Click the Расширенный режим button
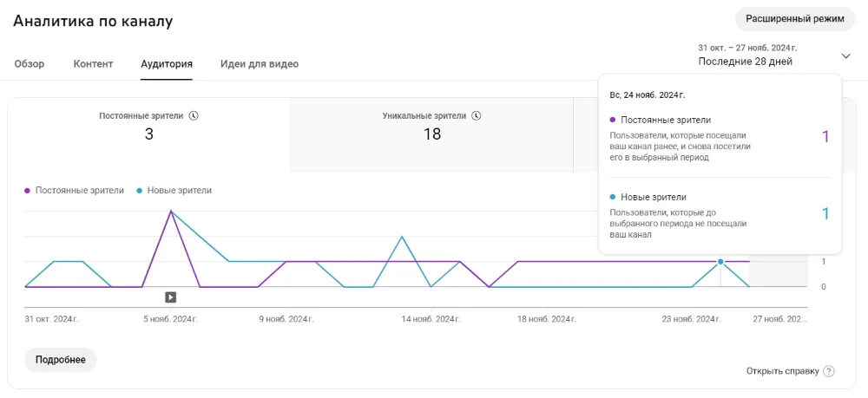 pos(794,19)
